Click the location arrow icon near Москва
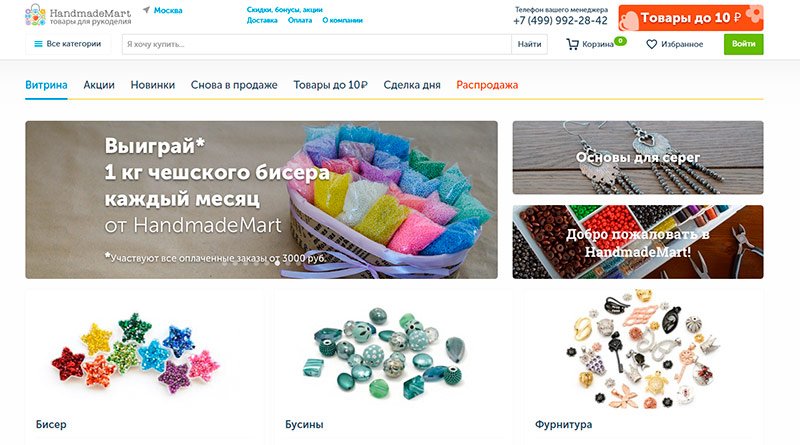This screenshot has height=445, width=800. (146, 10)
